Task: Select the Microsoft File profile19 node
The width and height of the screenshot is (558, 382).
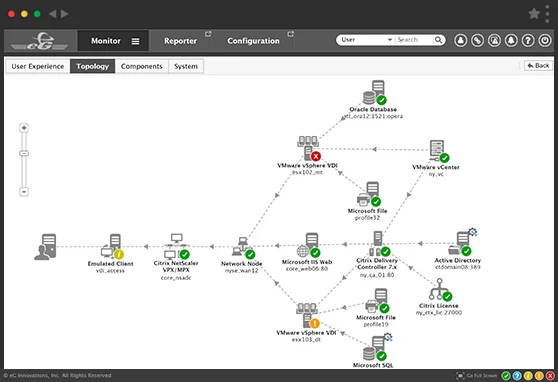Action: click(x=377, y=301)
